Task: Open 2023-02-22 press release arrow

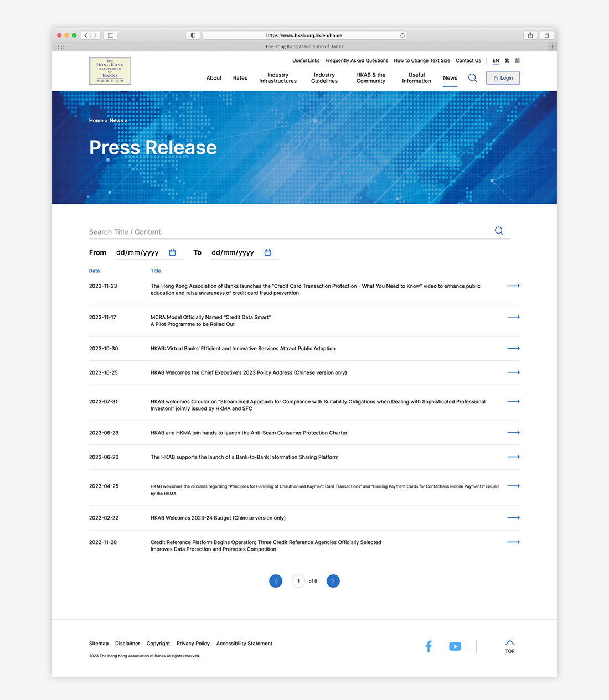Action: 513,518
